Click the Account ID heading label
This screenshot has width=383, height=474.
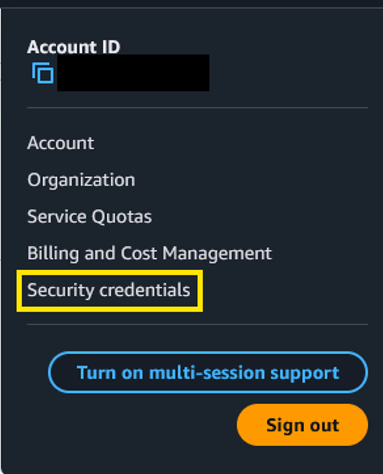tap(74, 47)
